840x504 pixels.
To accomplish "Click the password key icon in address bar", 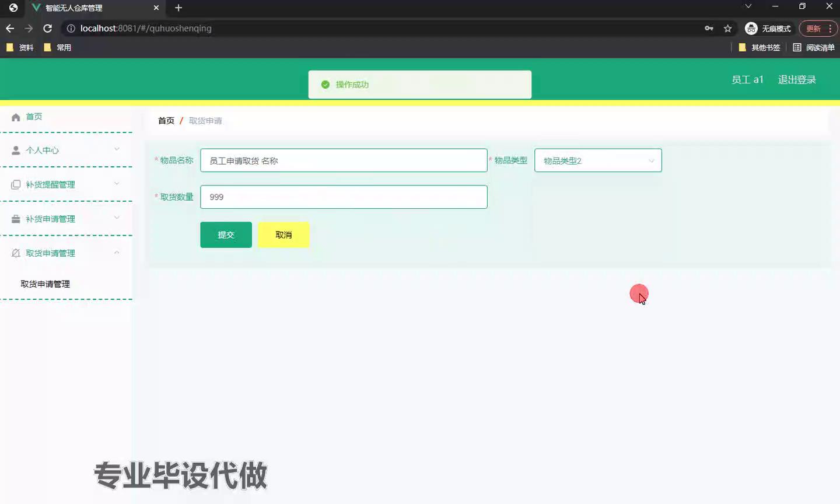I will [709, 28].
